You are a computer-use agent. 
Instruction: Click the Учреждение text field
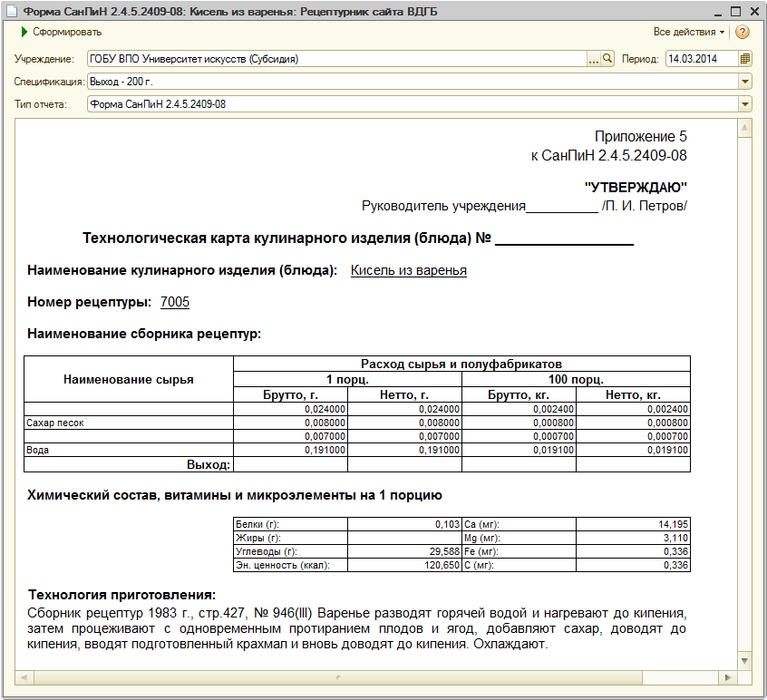337,59
